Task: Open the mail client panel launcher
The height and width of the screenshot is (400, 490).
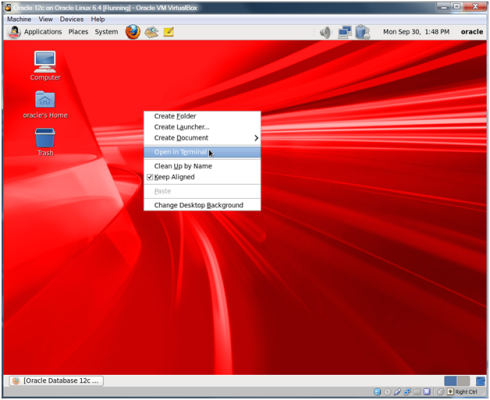Action: tap(151, 32)
